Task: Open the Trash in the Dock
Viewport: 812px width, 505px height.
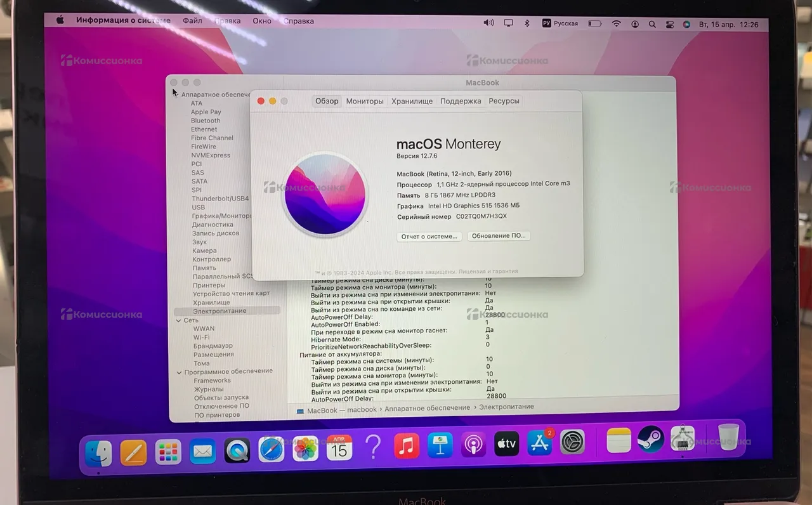Action: coord(729,436)
